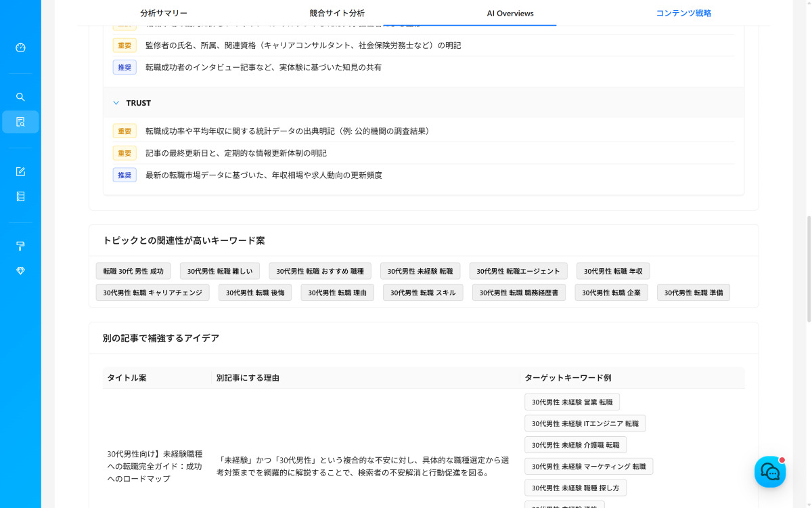Image resolution: width=812 pixels, height=508 pixels.
Task: Switch to the 分析サマリー tab
Action: [x=162, y=13]
